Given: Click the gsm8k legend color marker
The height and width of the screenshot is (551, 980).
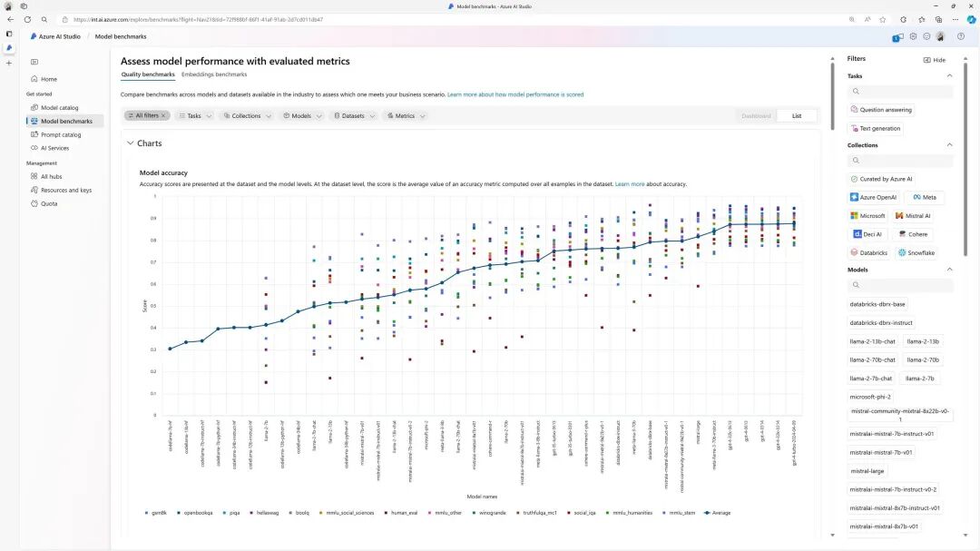Looking at the screenshot, I should [x=146, y=513].
